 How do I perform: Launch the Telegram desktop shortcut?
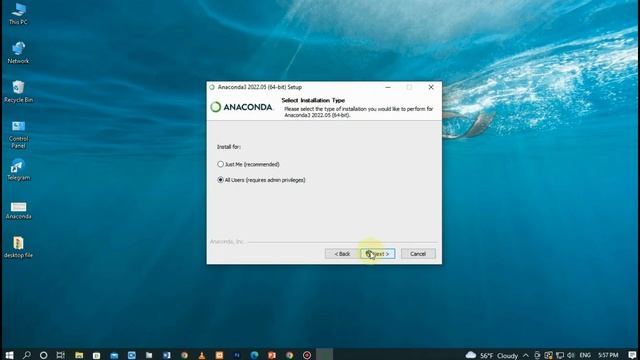18,170
